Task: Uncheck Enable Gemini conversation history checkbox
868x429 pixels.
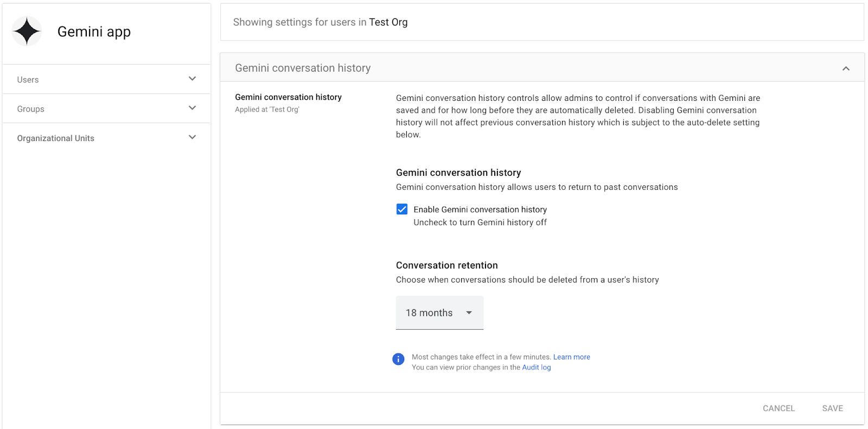Action: [402, 209]
